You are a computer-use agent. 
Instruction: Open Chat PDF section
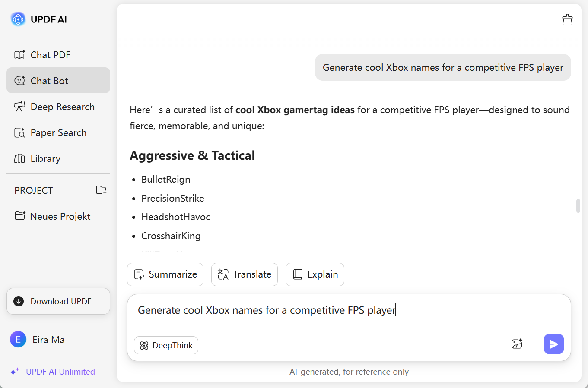point(50,55)
